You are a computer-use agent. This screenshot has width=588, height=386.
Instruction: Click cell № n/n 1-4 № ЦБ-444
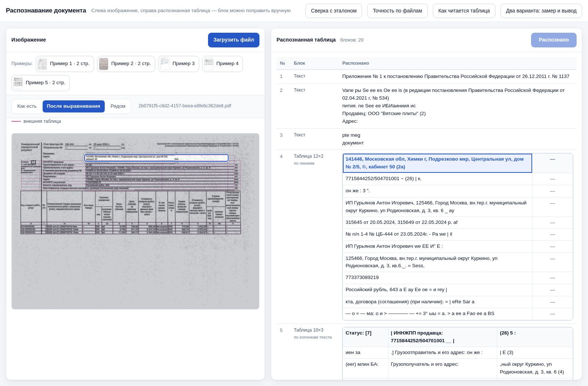point(437,234)
